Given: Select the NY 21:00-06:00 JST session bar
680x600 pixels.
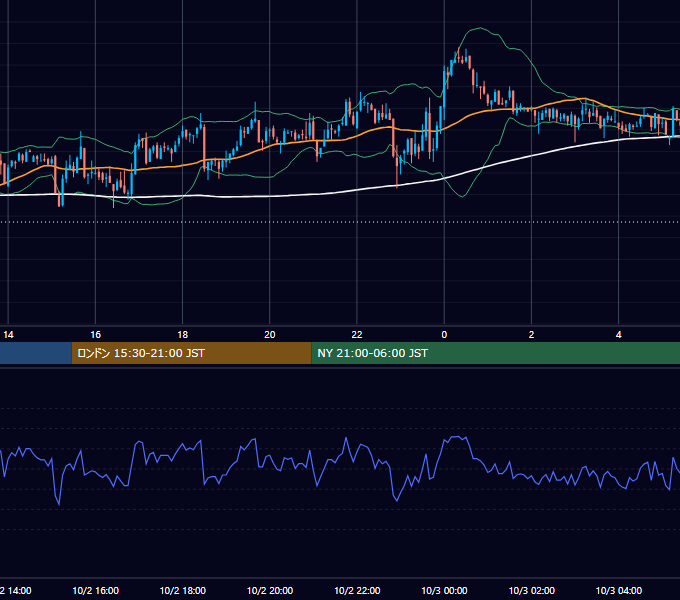Looking at the screenshot, I should point(496,353).
